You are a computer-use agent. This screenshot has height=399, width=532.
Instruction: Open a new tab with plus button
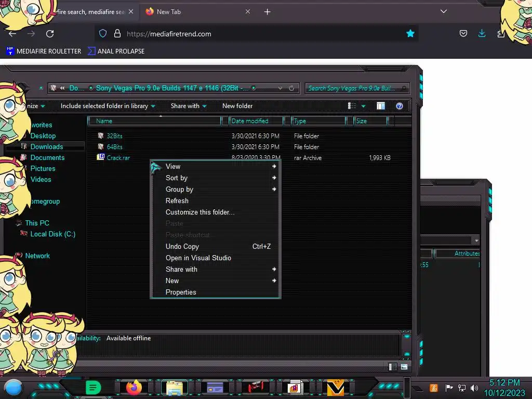(x=268, y=12)
